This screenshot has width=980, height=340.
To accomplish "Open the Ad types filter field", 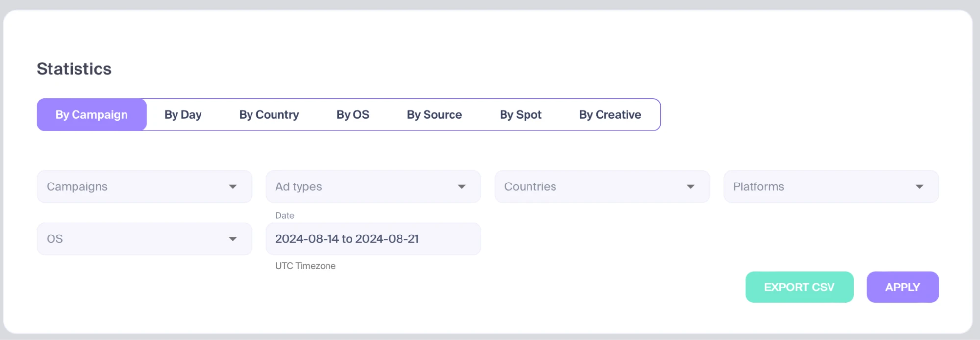I will [x=374, y=186].
